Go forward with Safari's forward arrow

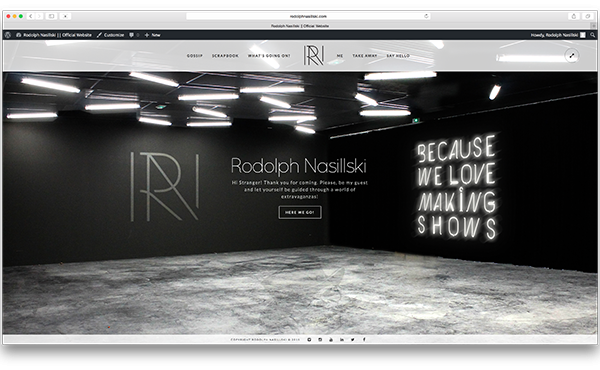click(39, 16)
